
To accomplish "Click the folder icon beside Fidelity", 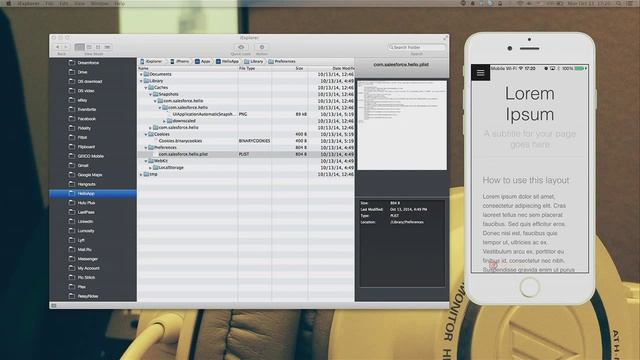I will pos(72,128).
